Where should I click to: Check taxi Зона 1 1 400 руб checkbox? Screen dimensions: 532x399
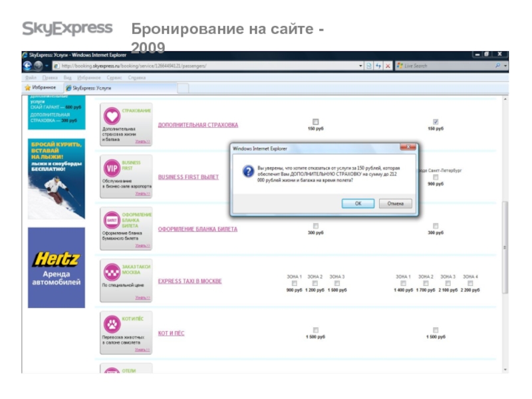tap(403, 283)
